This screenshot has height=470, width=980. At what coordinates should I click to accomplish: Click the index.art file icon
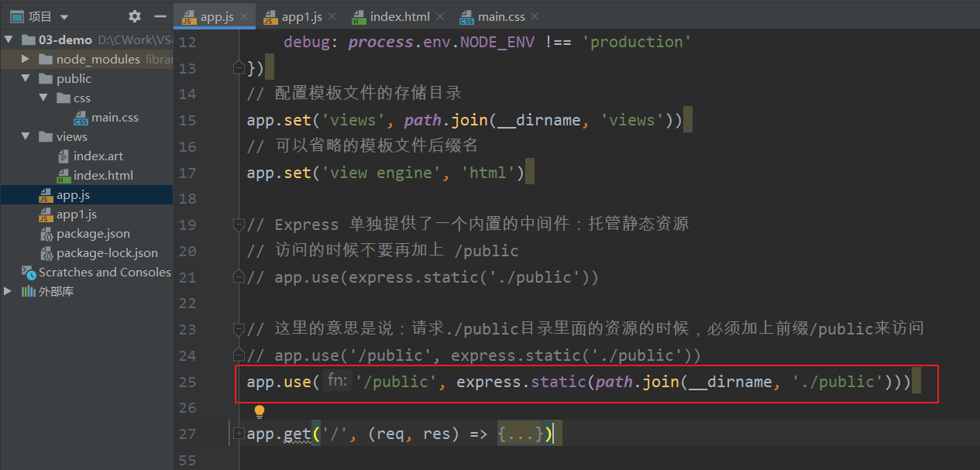coord(64,156)
